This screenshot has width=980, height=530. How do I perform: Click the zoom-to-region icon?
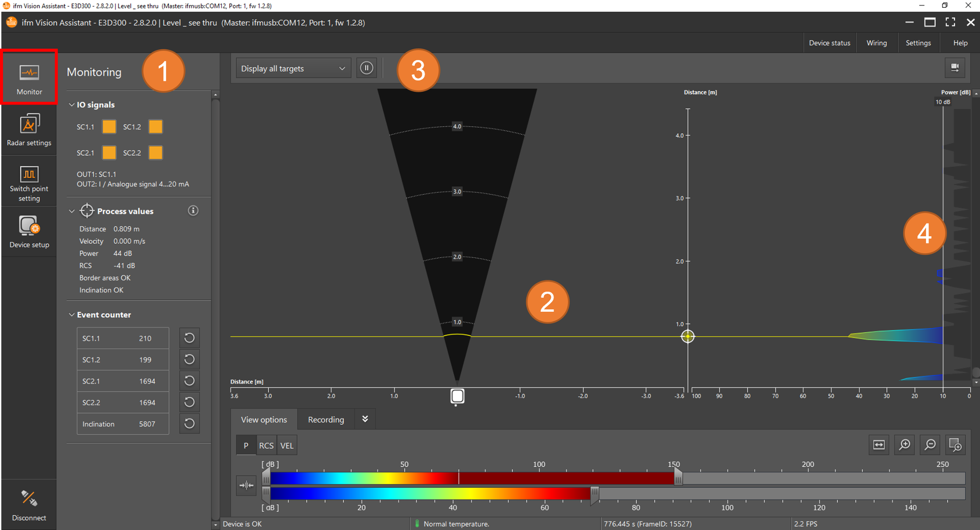(955, 445)
